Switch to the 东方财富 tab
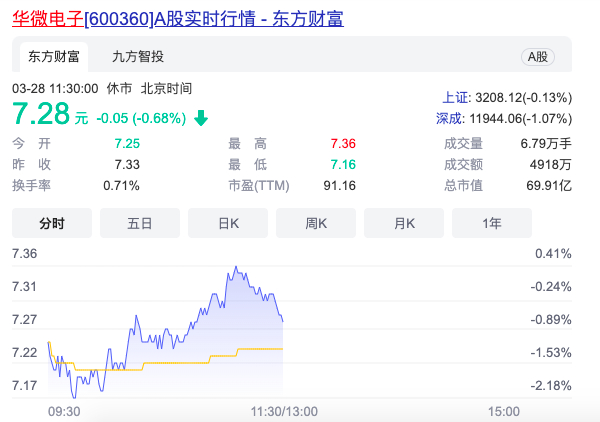Image resolution: width=600 pixels, height=422 pixels. [54, 57]
